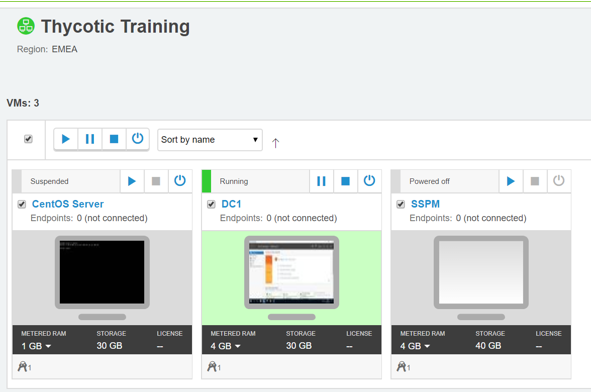The height and width of the screenshot is (392, 591).
Task: Reverse sort order with the arrow icon
Action: coord(276,143)
